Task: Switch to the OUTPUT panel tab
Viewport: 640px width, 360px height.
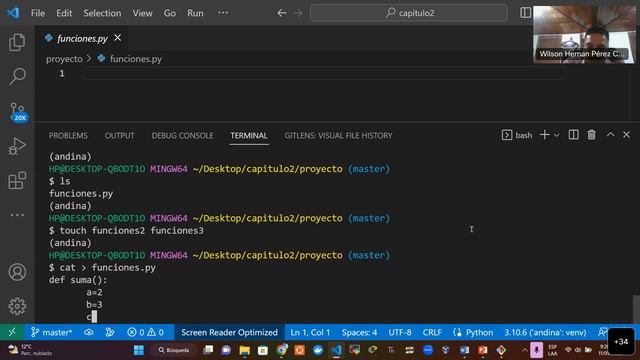Action: pyautogui.click(x=119, y=136)
